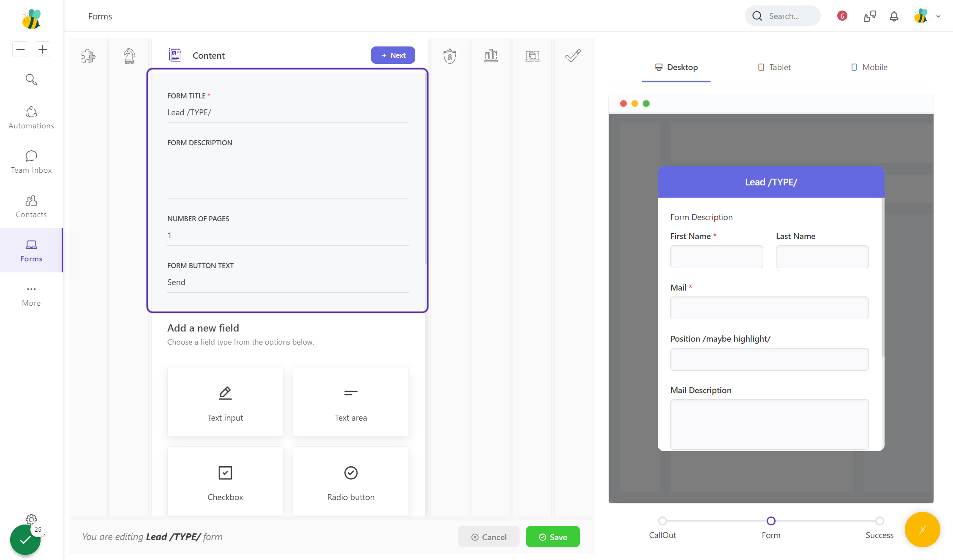The width and height of the screenshot is (953, 560).
Task: Edit the Form Title input
Action: click(288, 112)
